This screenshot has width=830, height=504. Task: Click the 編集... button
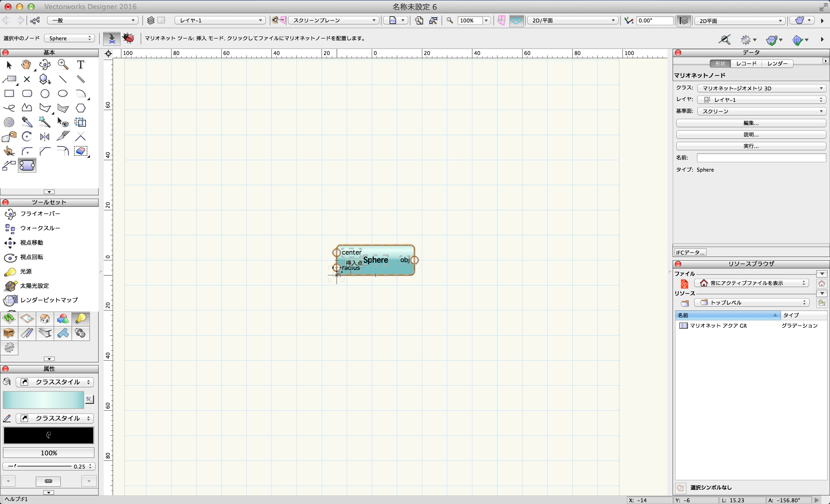pos(750,123)
